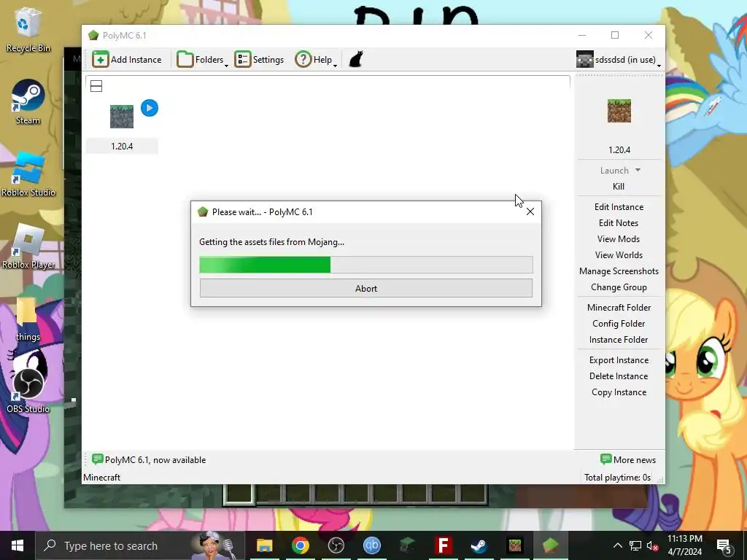Click the graduation cap taskbar icon
Image resolution: width=747 pixels, height=560 pixels.
point(407,545)
